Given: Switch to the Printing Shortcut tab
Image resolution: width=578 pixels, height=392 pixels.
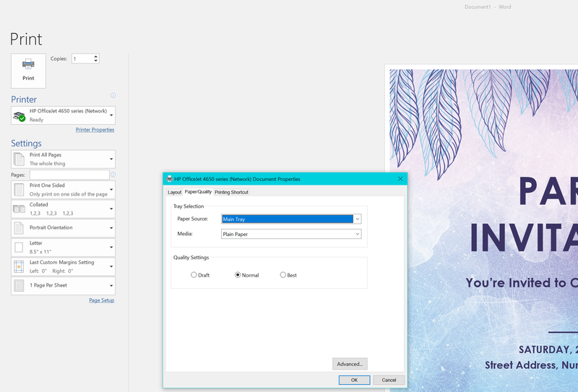Looking at the screenshot, I should pyautogui.click(x=231, y=192).
